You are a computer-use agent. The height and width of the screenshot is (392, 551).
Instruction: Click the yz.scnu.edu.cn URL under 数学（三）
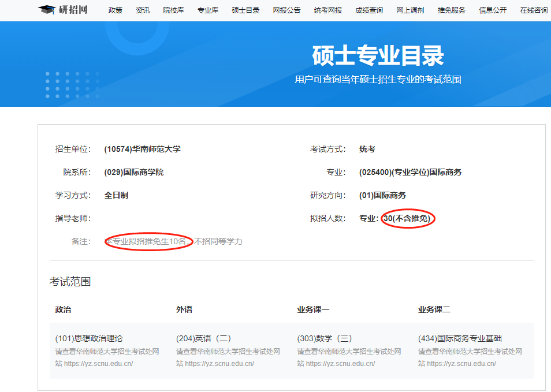[340, 364]
